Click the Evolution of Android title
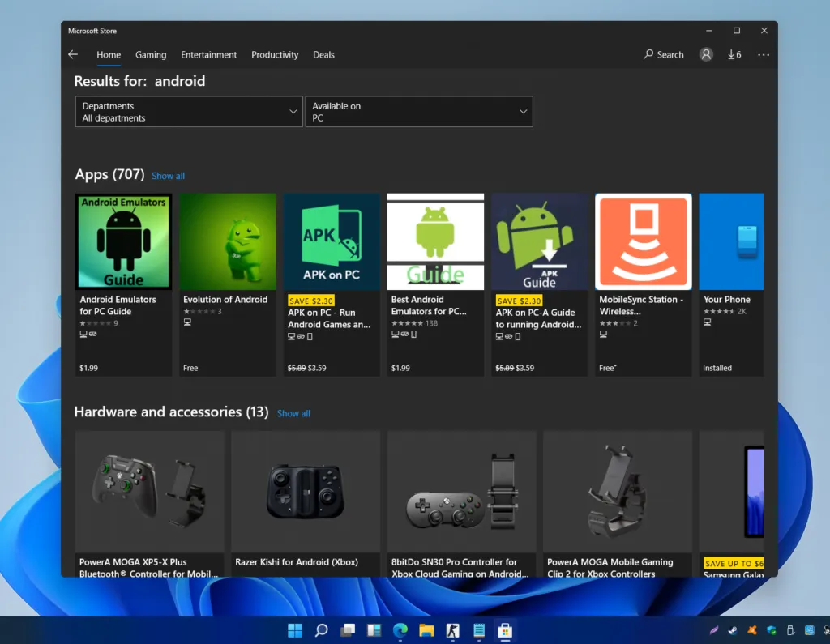Image resolution: width=830 pixels, height=644 pixels. [x=225, y=300]
